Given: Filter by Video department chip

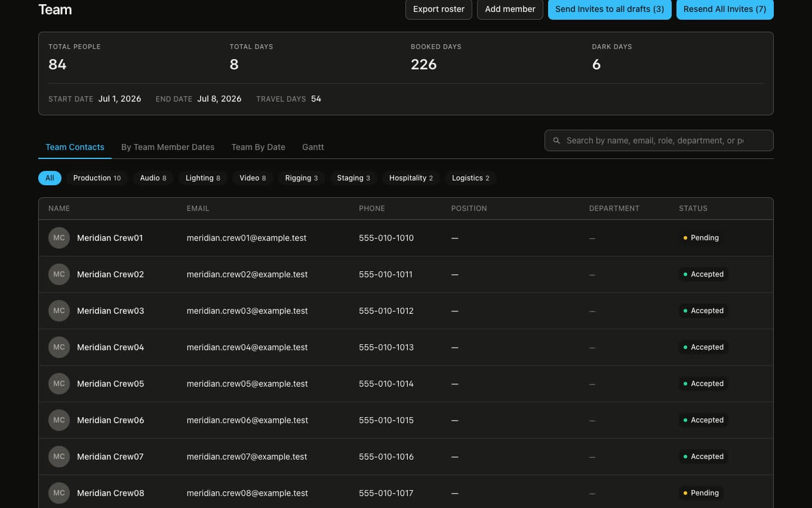Looking at the screenshot, I should click(x=253, y=178).
